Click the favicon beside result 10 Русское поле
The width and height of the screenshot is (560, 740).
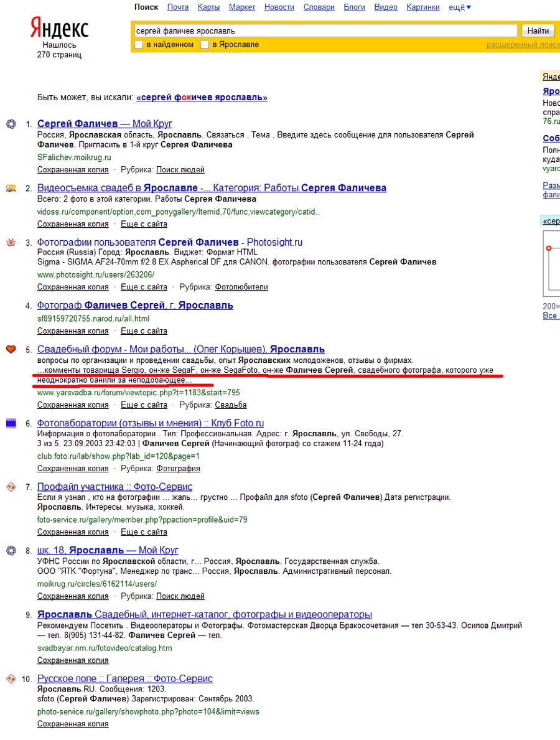point(11,678)
